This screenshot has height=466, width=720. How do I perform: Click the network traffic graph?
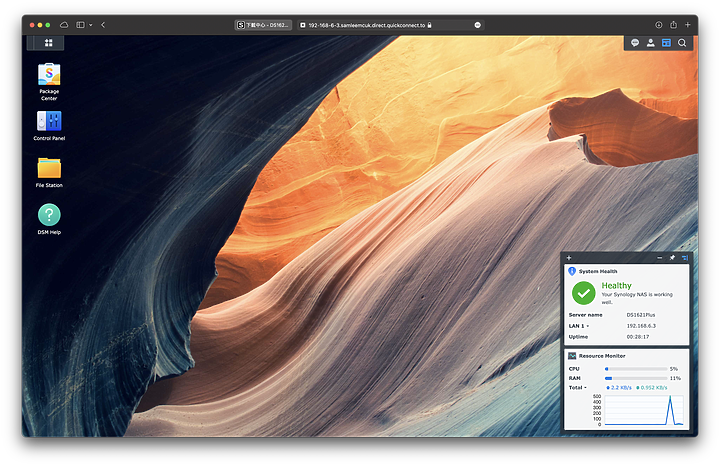click(644, 410)
